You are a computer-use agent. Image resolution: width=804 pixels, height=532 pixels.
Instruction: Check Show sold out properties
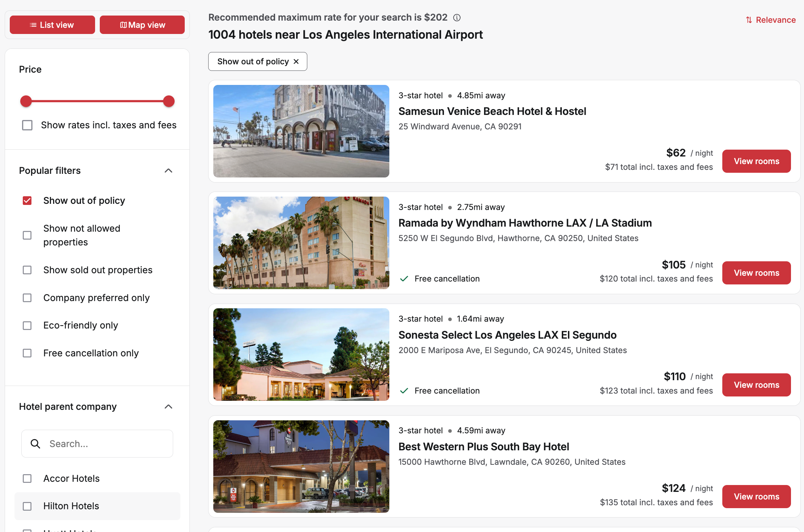coord(27,270)
